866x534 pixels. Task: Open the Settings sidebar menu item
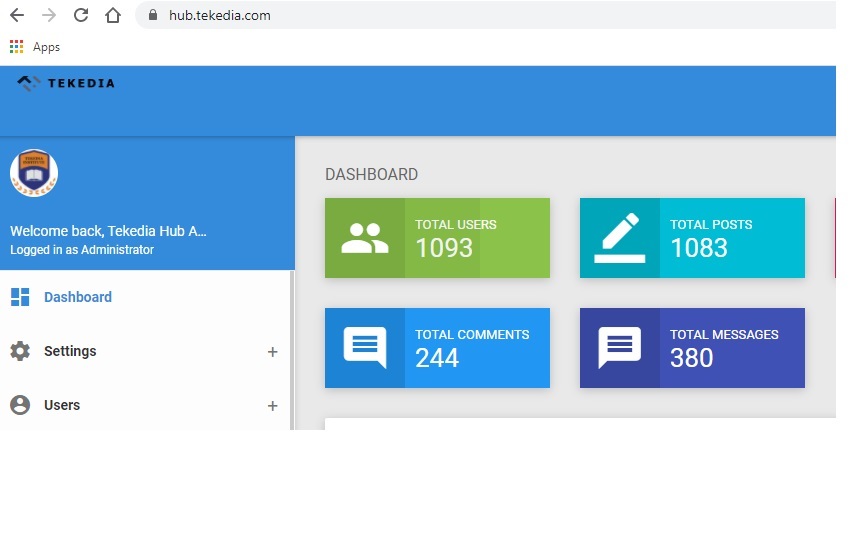click(x=70, y=351)
